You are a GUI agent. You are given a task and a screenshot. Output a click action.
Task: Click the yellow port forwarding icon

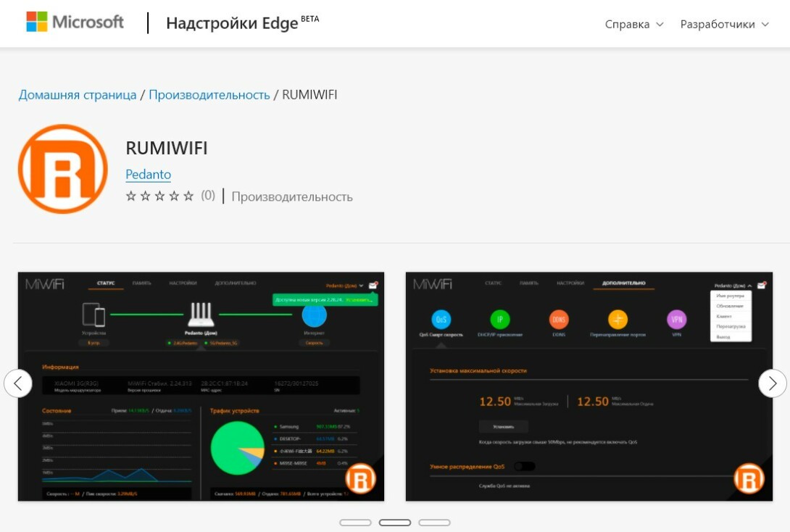pyautogui.click(x=618, y=320)
